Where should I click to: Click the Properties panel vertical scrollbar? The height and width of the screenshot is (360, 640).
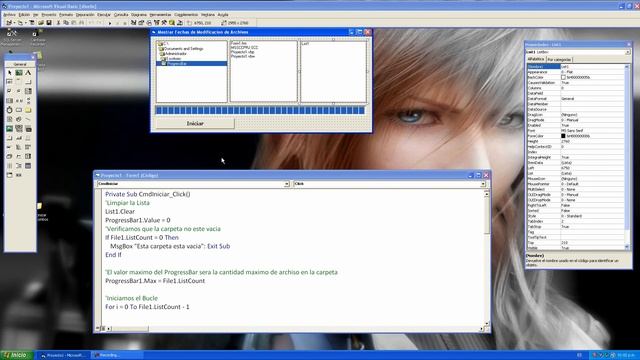point(627,157)
